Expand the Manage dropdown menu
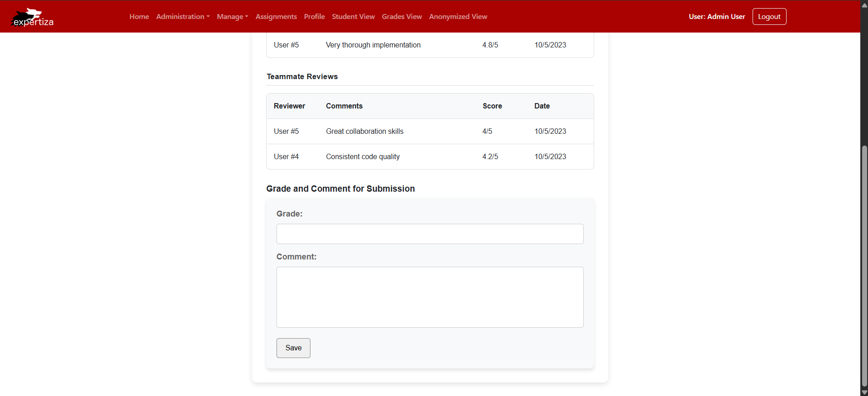868x396 pixels. 232,17
